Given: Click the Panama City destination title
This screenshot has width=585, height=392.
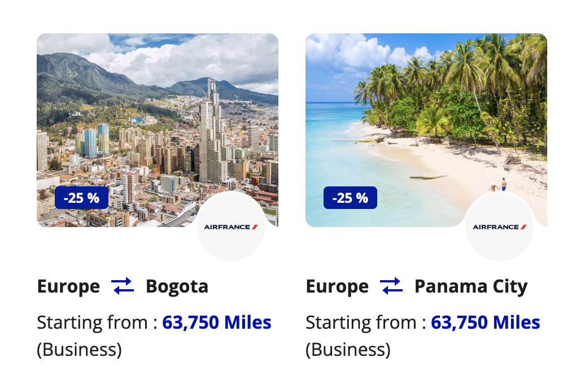Looking at the screenshot, I should tap(471, 287).
